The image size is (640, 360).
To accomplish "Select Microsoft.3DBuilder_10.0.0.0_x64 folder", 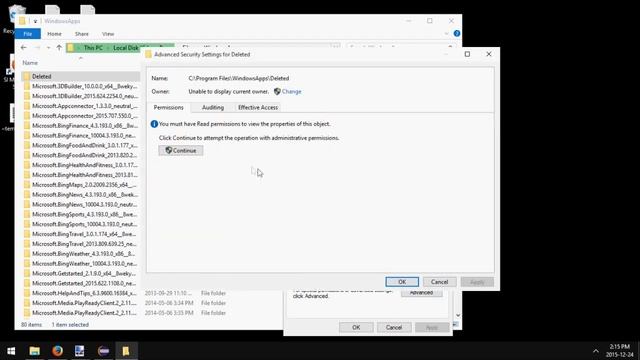I will point(81,86).
